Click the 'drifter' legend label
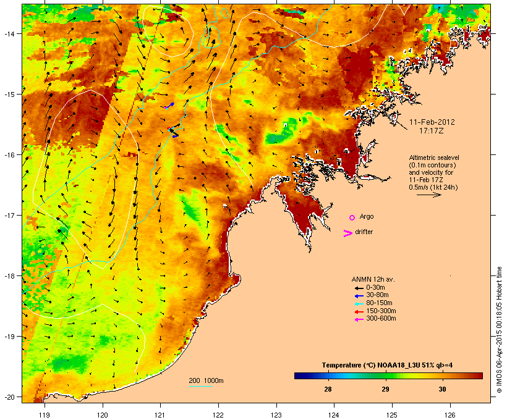Viewport: 507px width, 420px height. pyautogui.click(x=364, y=232)
